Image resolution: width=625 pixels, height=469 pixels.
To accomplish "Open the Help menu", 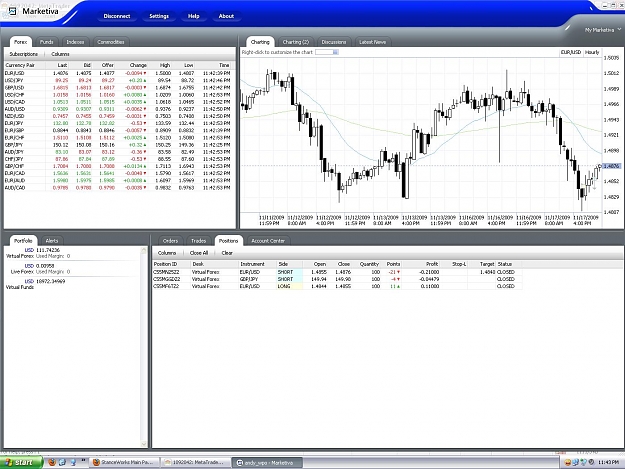I will 193,16.
